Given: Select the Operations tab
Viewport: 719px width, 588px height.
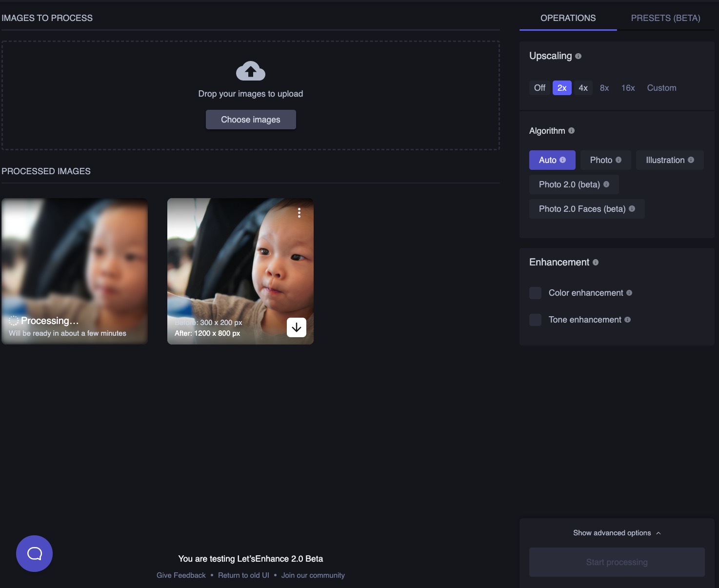Looking at the screenshot, I should [568, 18].
